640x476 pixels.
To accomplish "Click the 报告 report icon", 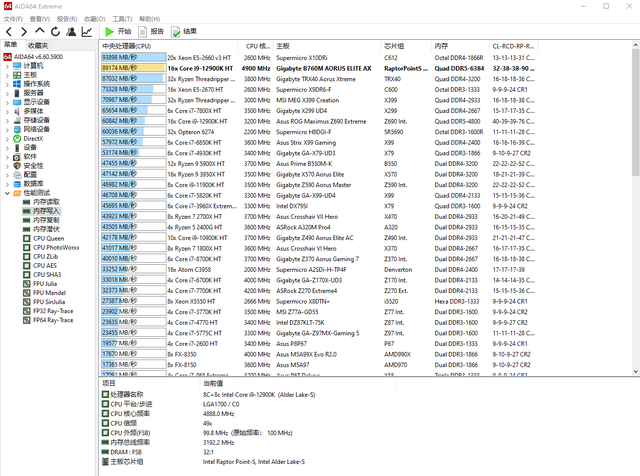I will click(142, 31).
